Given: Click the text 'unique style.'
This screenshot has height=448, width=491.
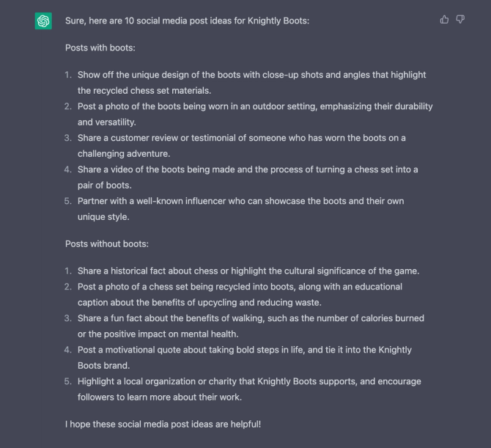Looking at the screenshot, I should point(103,217).
